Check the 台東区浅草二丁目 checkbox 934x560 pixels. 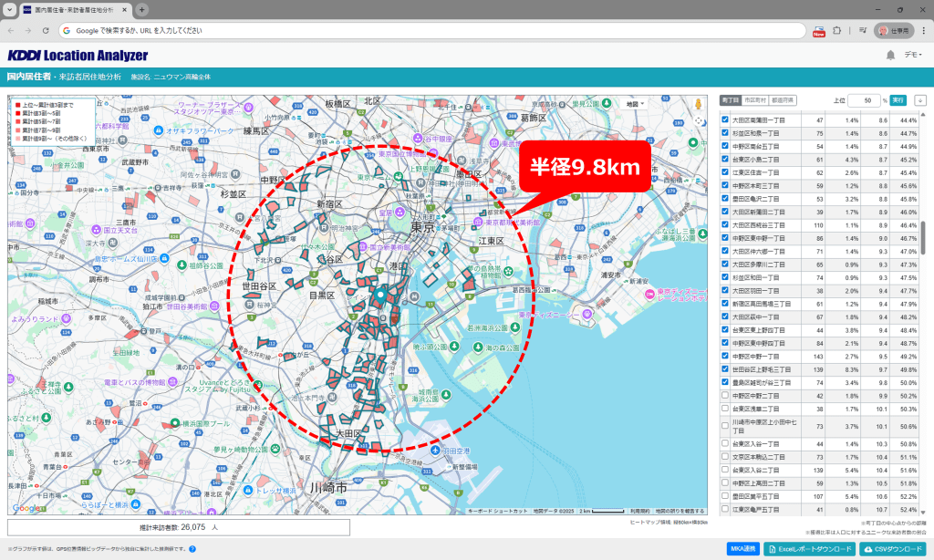[x=725, y=408]
